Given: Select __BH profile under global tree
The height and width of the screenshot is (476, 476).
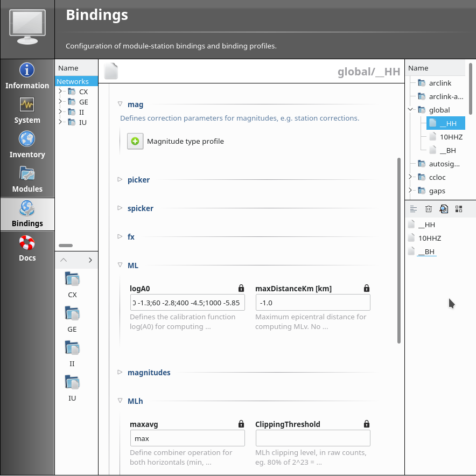Looking at the screenshot, I should pos(443,150).
